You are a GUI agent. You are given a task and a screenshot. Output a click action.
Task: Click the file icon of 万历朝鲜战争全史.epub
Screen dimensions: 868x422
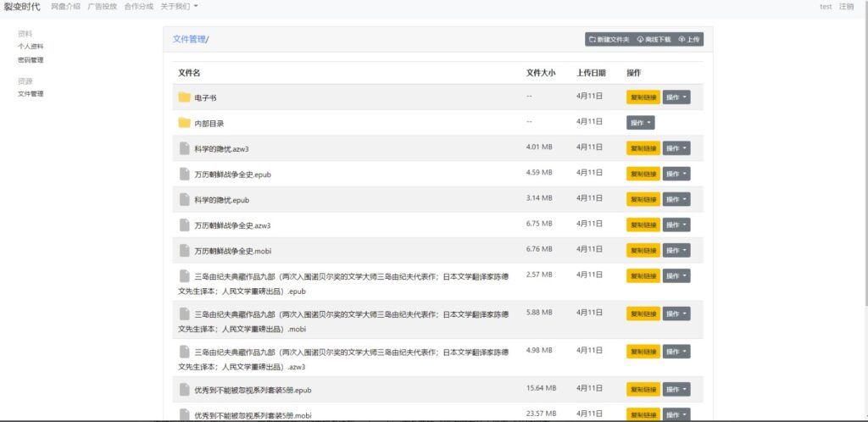(184, 174)
